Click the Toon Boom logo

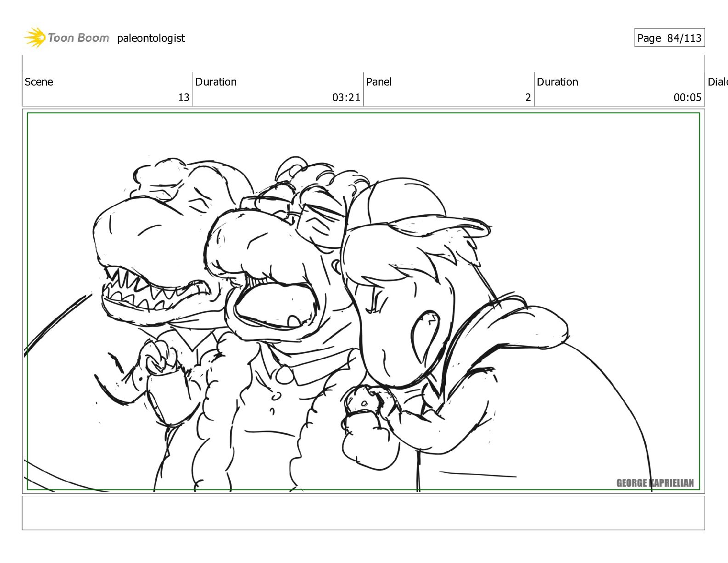(x=67, y=37)
